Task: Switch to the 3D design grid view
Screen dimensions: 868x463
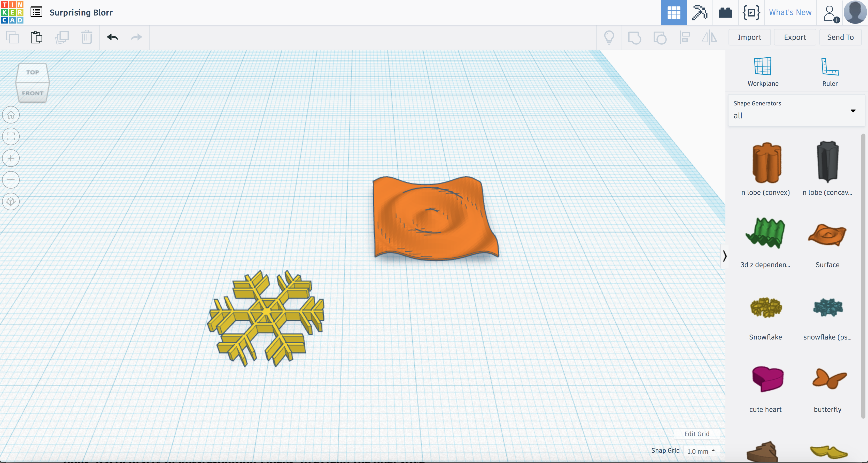Action: point(673,12)
